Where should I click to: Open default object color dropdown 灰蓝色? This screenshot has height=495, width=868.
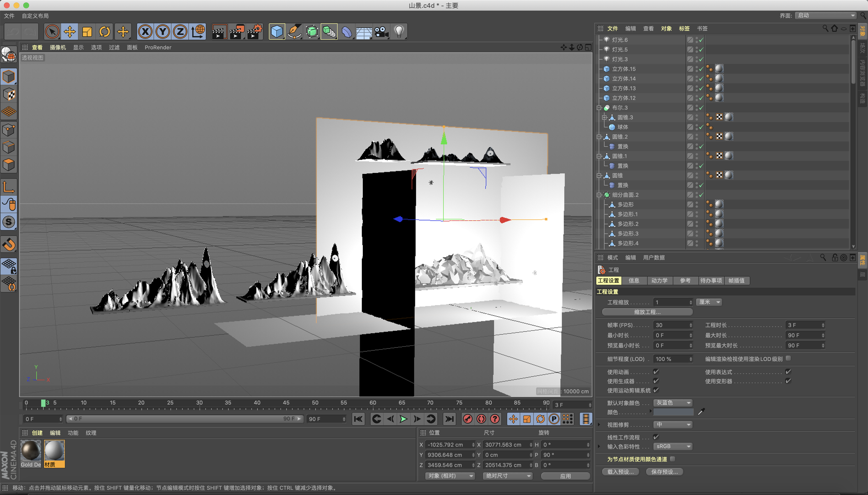(x=673, y=403)
